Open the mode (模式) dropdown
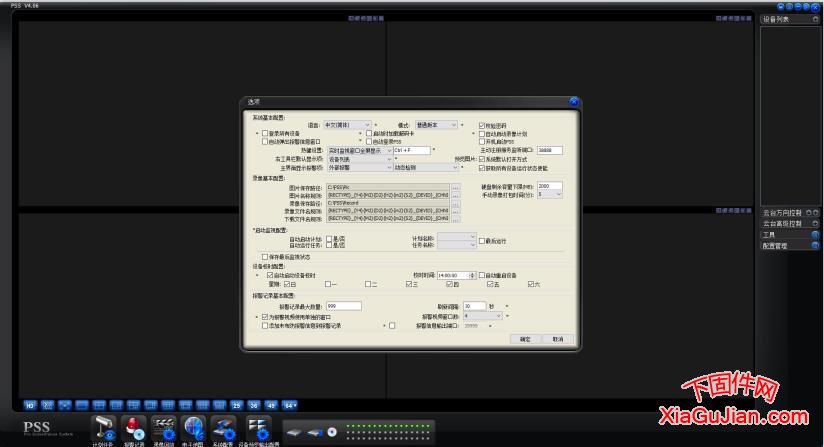Viewport: 824px width, 447px height. (x=436, y=125)
